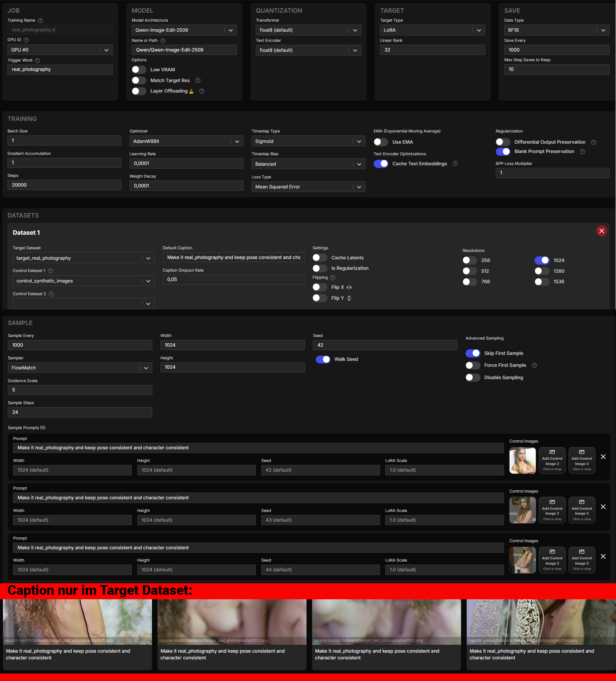This screenshot has height=681, width=616.
Task: Enable the Low VRAM toggle
Action: pyautogui.click(x=139, y=70)
